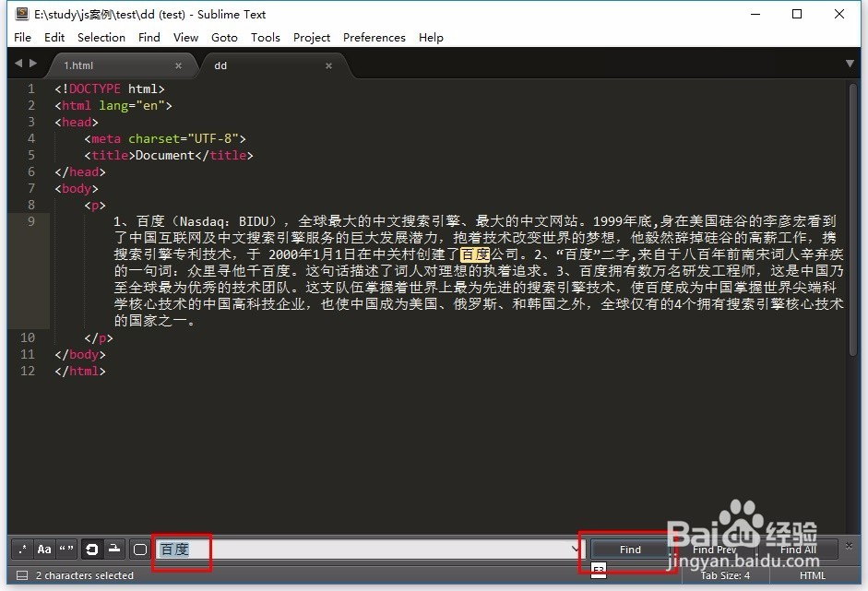The image size is (868, 591).
Task: Click line number 1 in gutter
Action: tap(31, 89)
